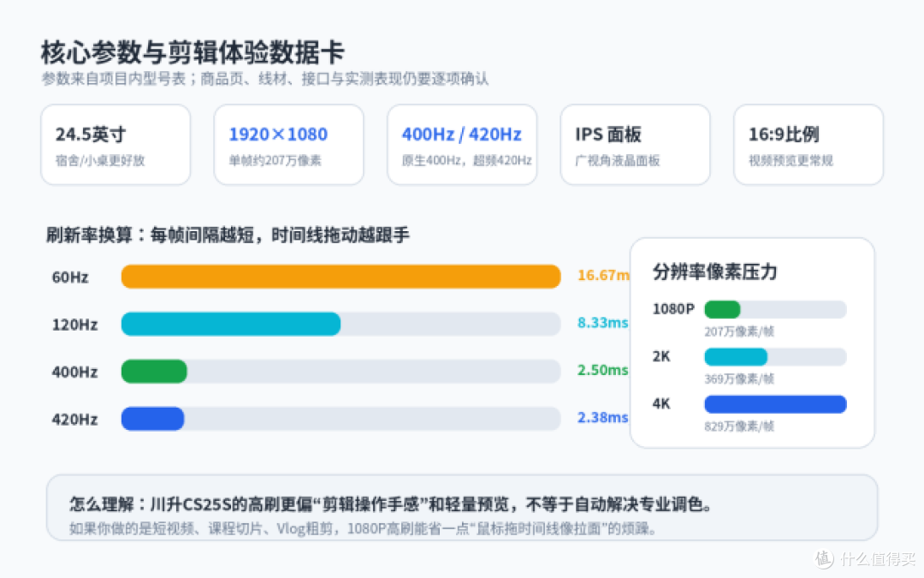The width and height of the screenshot is (924, 578).
Task: Click the 60Hz row label
Action: [x=70, y=277]
